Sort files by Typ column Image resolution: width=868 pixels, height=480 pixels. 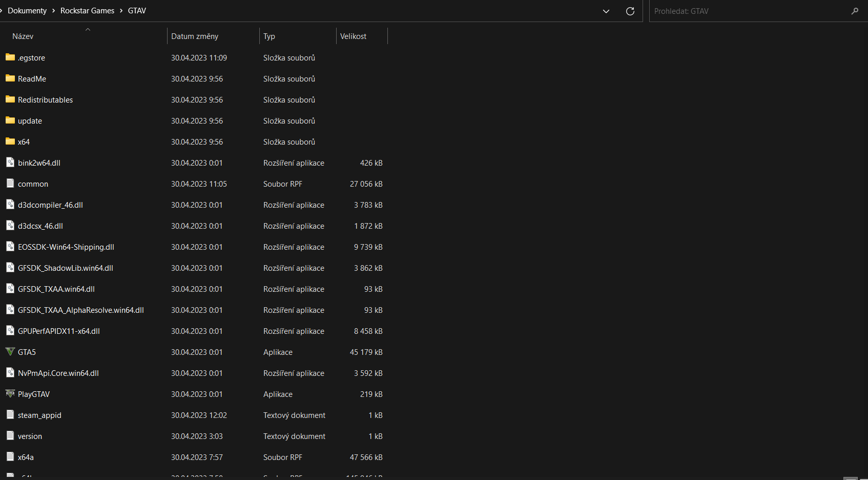(x=269, y=36)
